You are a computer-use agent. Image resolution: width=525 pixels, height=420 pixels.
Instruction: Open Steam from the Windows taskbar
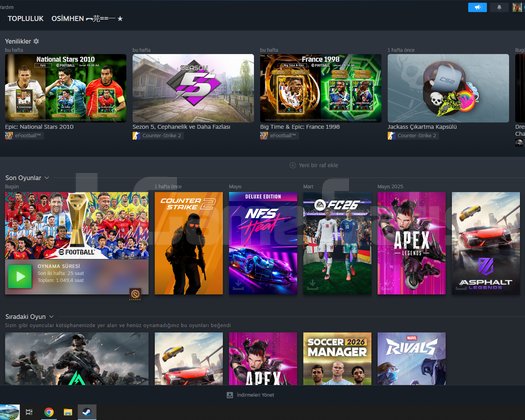click(x=87, y=412)
